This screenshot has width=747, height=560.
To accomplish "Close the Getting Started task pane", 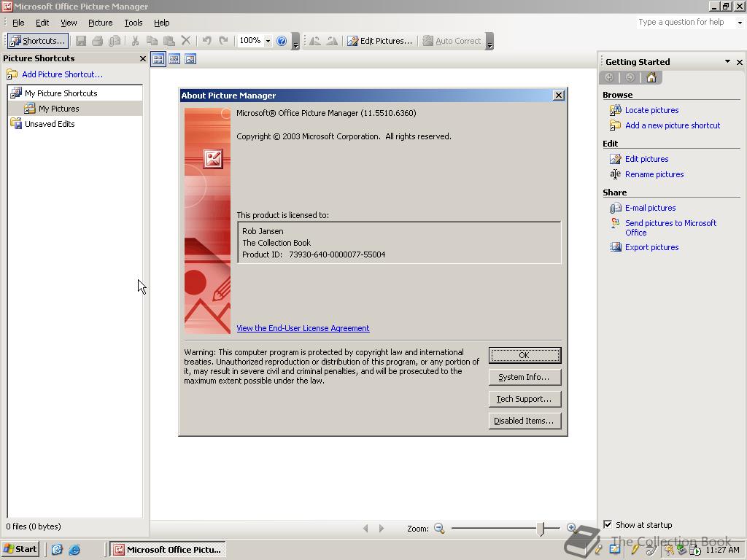I will point(740,62).
